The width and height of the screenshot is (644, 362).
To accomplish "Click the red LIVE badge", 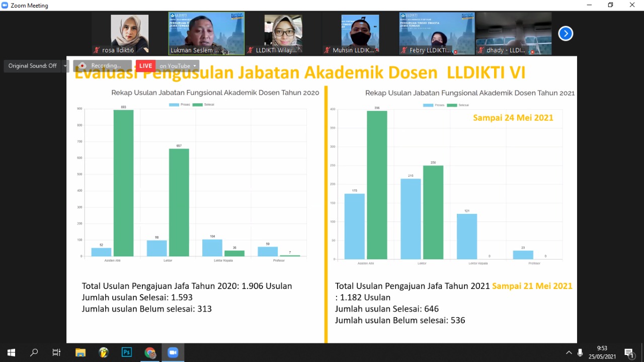I will click(x=145, y=66).
